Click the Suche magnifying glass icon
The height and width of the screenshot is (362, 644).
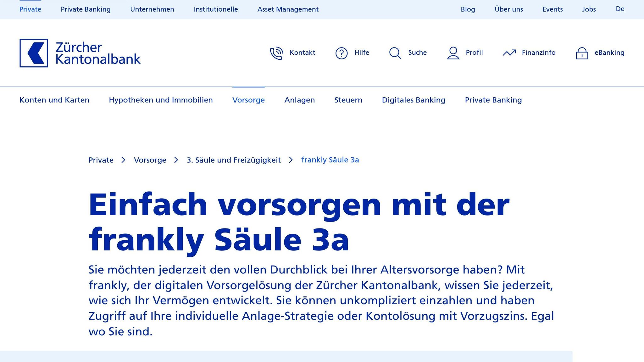coord(395,53)
